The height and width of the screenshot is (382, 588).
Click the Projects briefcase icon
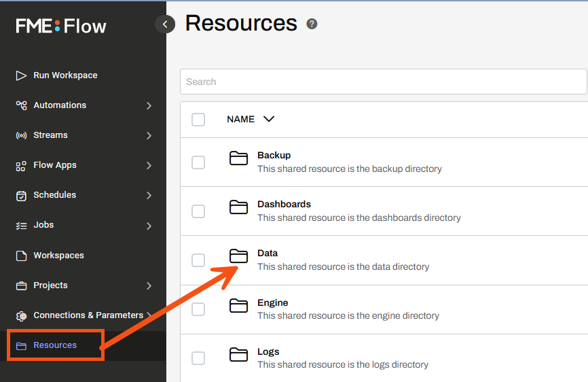tap(21, 286)
